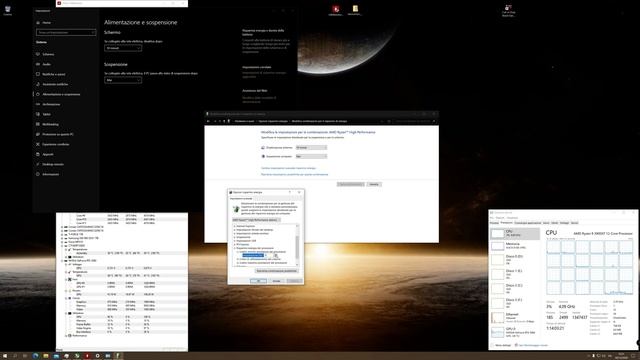Image resolution: width=640 pixels, height=360 pixels.
Task: Select Disco 2 (C:) in Task Manager
Action: pos(514,289)
